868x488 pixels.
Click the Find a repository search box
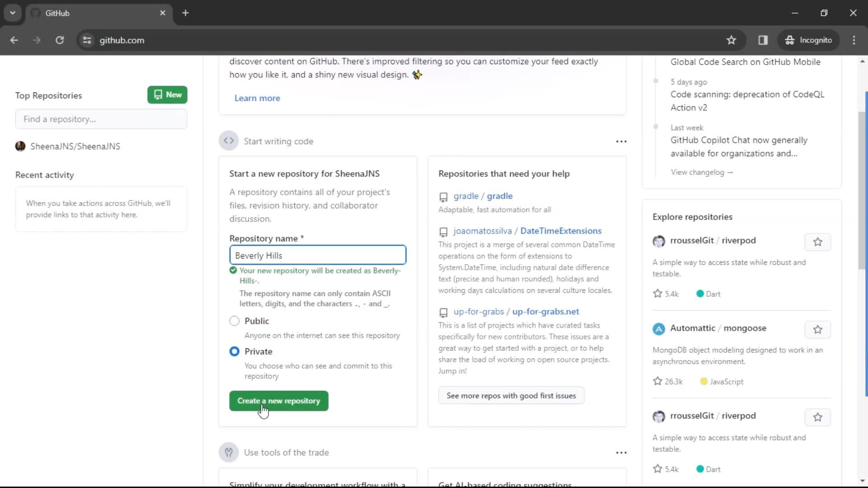[101, 118]
